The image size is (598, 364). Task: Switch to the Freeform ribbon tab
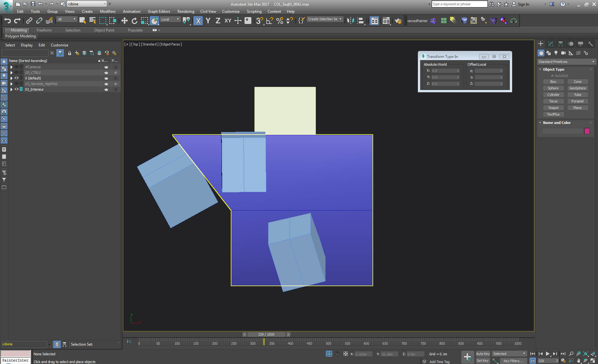click(44, 30)
